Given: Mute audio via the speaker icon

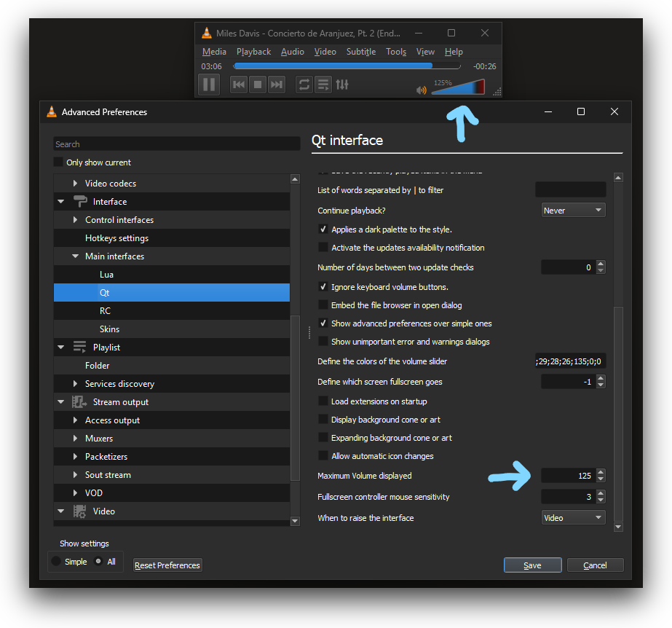Looking at the screenshot, I should pyautogui.click(x=422, y=90).
